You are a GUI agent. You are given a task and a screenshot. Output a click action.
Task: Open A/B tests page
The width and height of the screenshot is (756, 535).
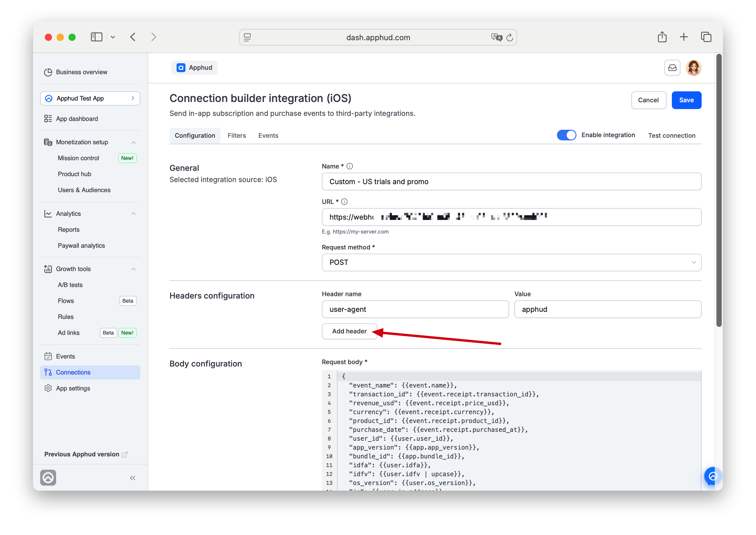coord(70,285)
